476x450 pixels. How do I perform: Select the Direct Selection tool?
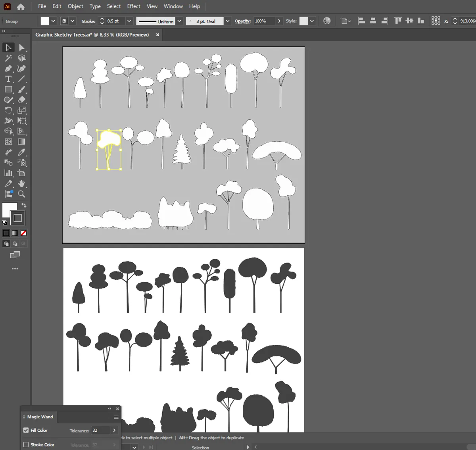pyautogui.click(x=22, y=48)
